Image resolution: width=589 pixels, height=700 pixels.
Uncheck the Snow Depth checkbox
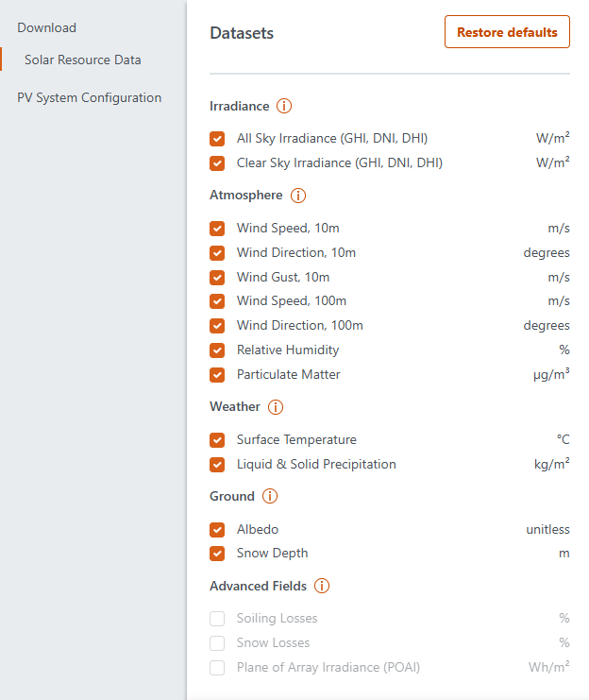click(217, 554)
